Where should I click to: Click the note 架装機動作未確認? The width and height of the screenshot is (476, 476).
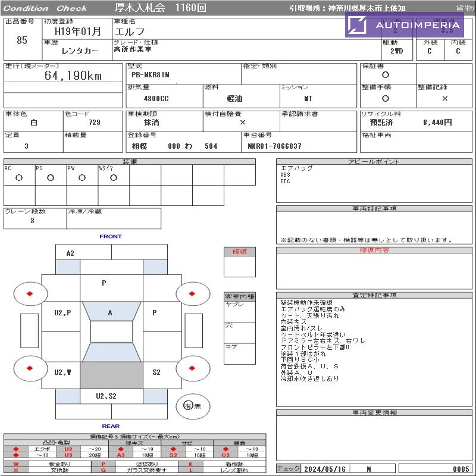[x=306, y=303]
